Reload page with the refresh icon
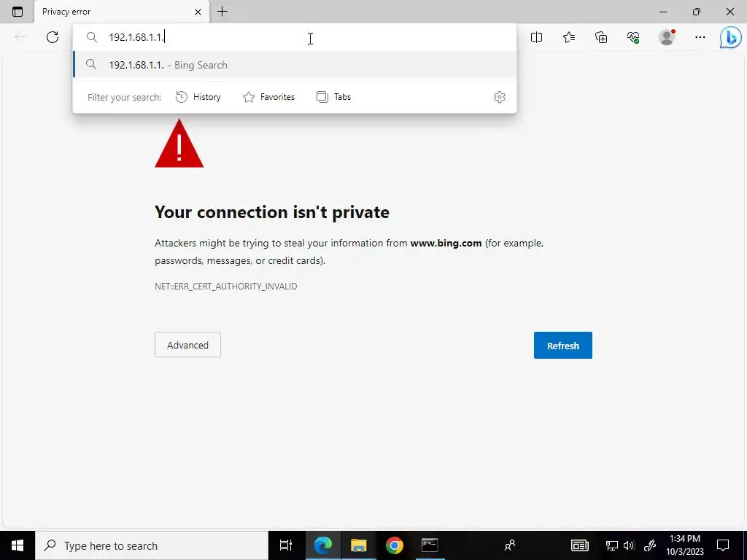 click(x=53, y=37)
